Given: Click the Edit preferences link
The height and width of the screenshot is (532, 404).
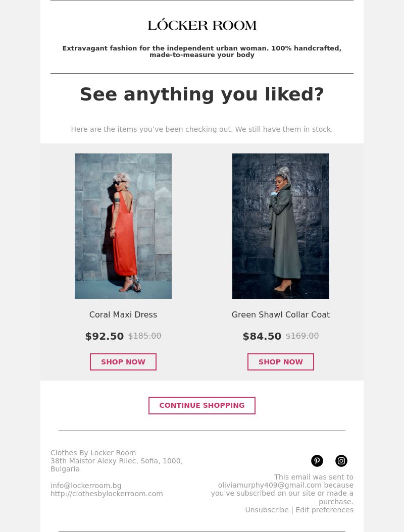Looking at the screenshot, I should click(x=325, y=510).
